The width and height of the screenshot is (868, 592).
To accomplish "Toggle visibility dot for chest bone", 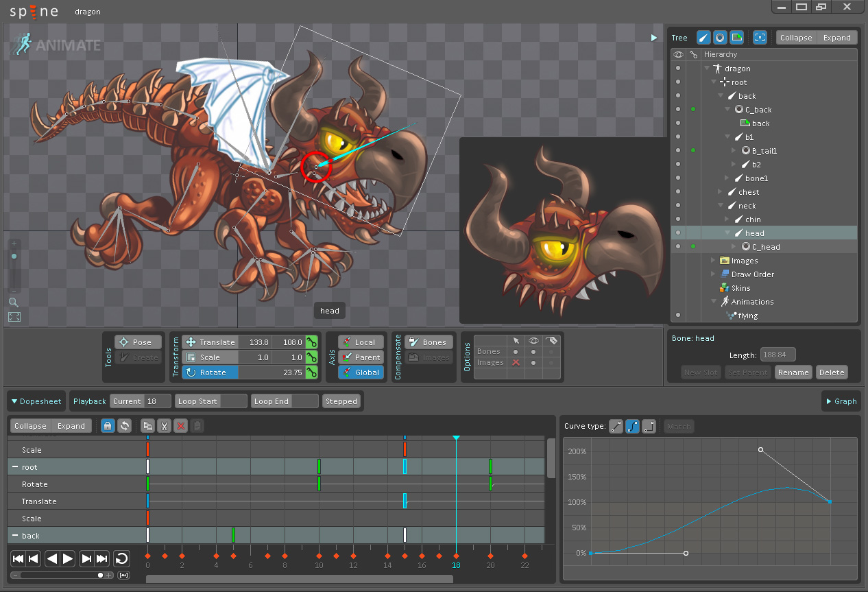I will [678, 191].
